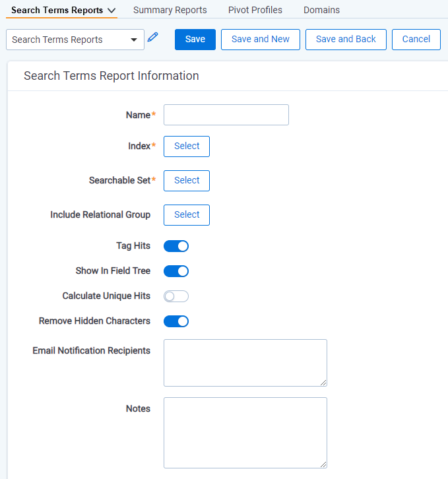Click Save and New
The width and height of the screenshot is (448, 479).
point(261,40)
